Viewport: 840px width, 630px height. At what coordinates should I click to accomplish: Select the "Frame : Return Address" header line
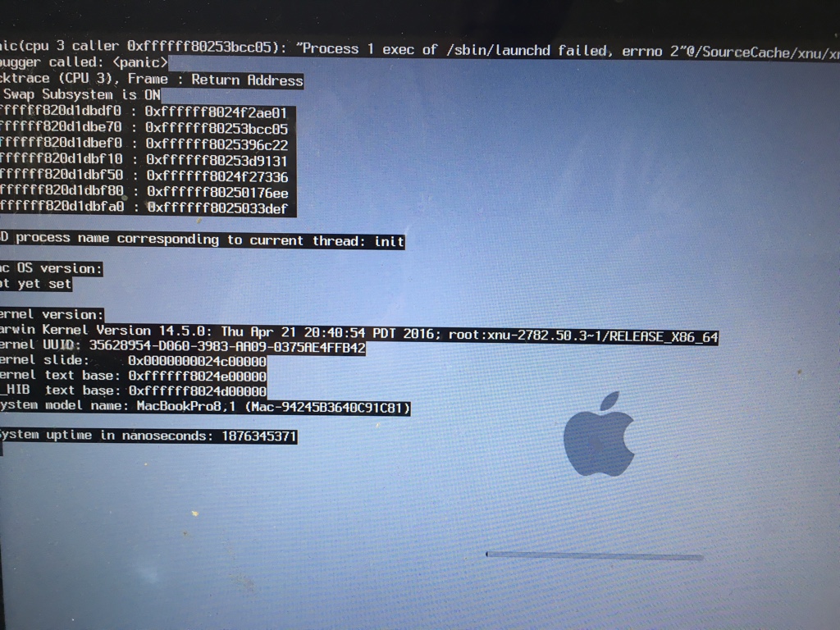coord(152,80)
